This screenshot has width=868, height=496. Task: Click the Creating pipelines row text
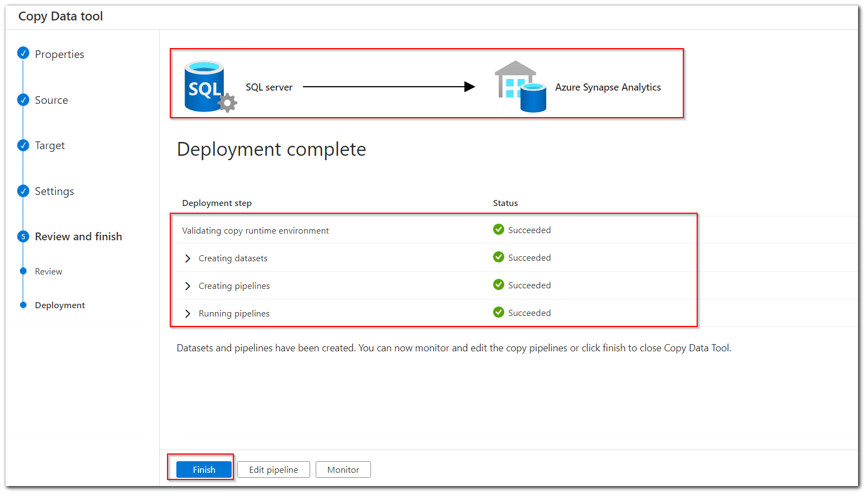point(234,286)
